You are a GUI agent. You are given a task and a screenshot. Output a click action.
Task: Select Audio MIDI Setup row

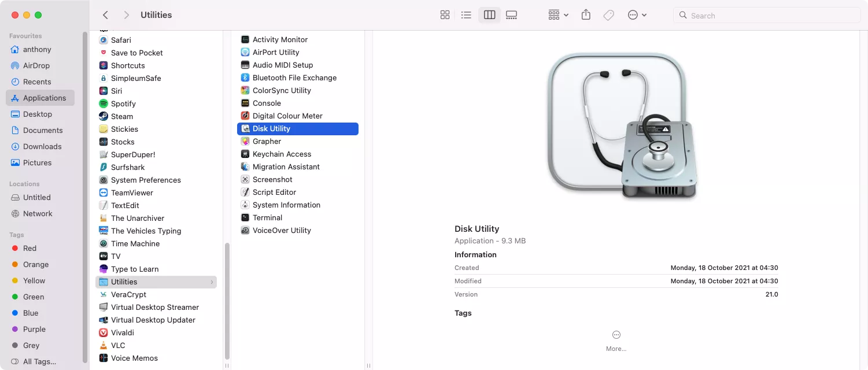[298, 65]
